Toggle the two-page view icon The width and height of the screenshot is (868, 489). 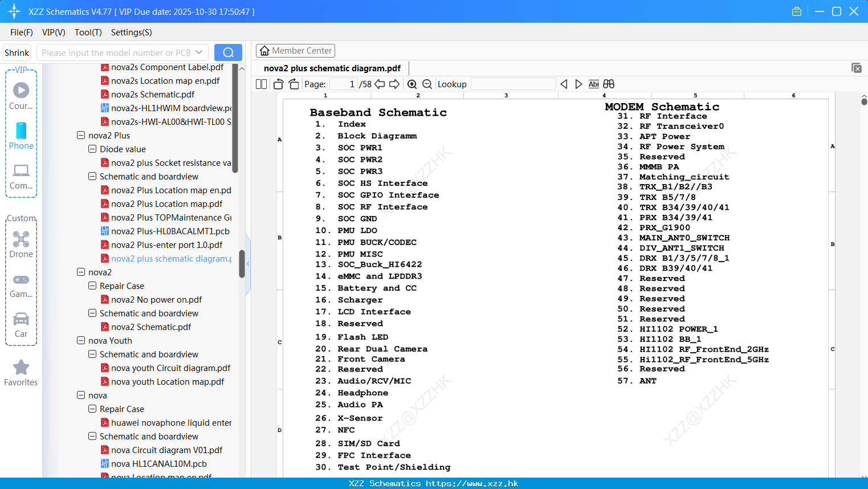pyautogui.click(x=262, y=84)
